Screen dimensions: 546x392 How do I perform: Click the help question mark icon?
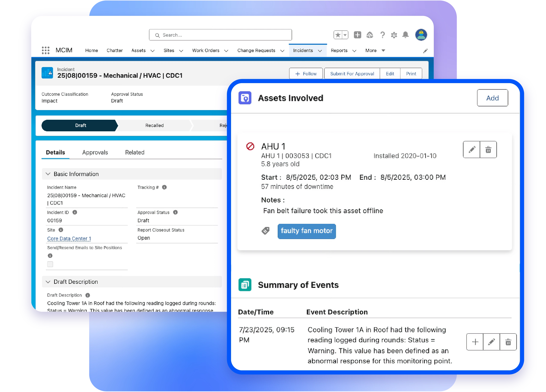[382, 35]
